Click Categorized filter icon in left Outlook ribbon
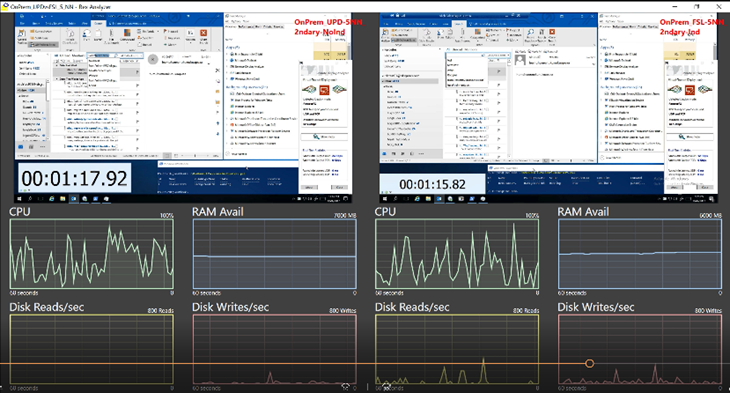The height and width of the screenshot is (393, 730). (x=127, y=34)
